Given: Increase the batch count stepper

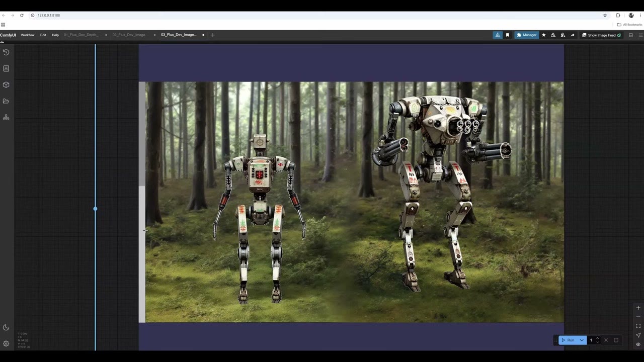Looking at the screenshot, I should (598, 338).
